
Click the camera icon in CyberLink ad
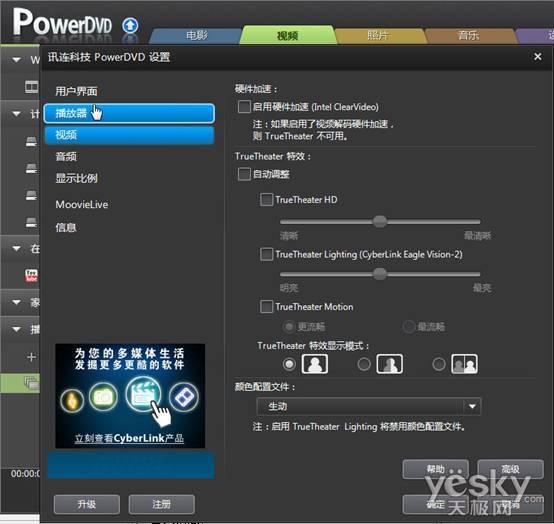click(103, 397)
